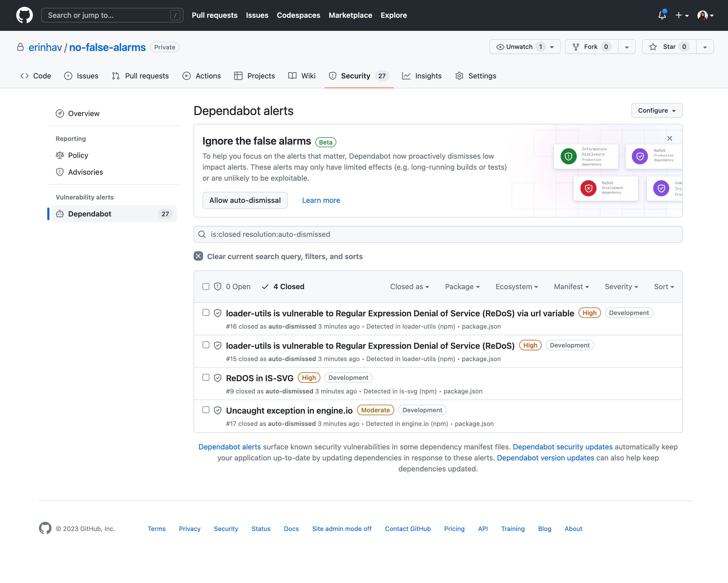
Task: Expand the Closed as filter
Action: (x=409, y=287)
